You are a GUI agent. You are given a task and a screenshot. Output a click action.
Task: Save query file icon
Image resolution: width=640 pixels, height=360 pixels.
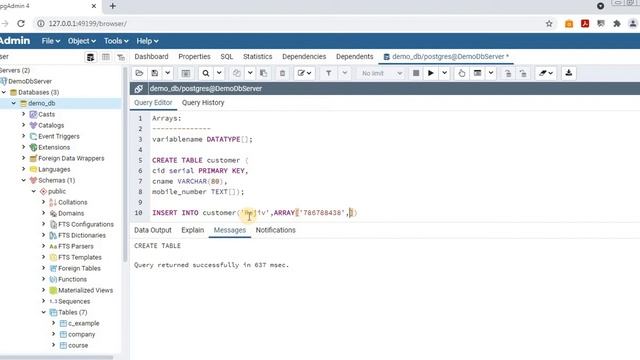tap(155, 73)
